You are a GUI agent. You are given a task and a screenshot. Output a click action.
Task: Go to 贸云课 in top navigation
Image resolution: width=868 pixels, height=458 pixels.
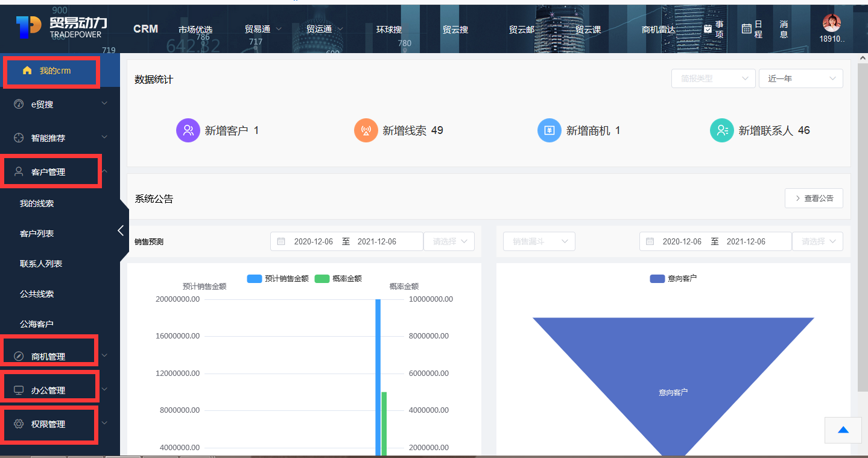point(588,30)
